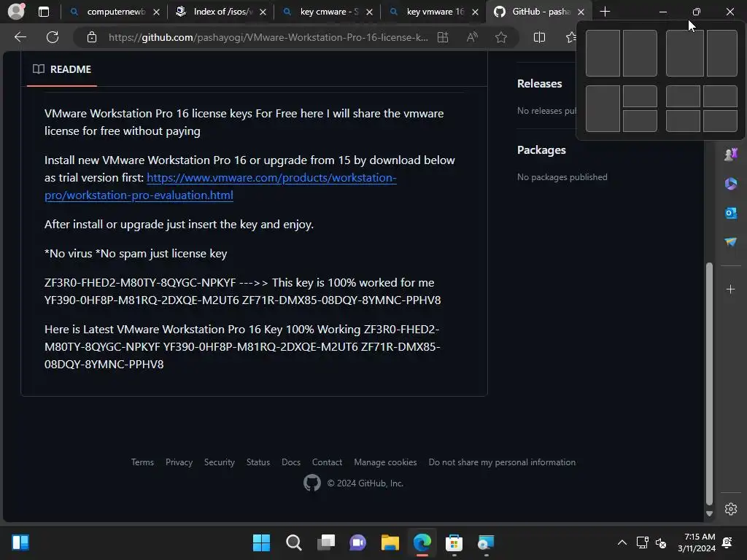
Task: Show hidden system tray icons
Action: tap(622, 542)
